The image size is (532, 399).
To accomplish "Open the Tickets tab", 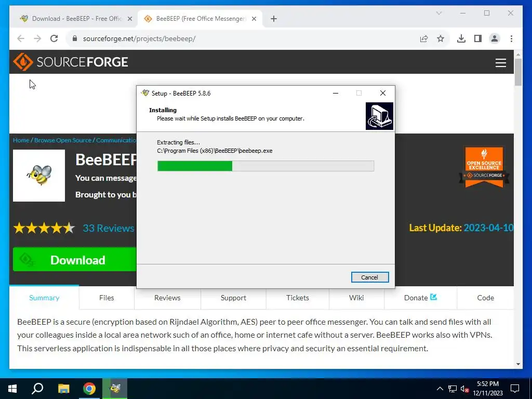I will (x=298, y=298).
